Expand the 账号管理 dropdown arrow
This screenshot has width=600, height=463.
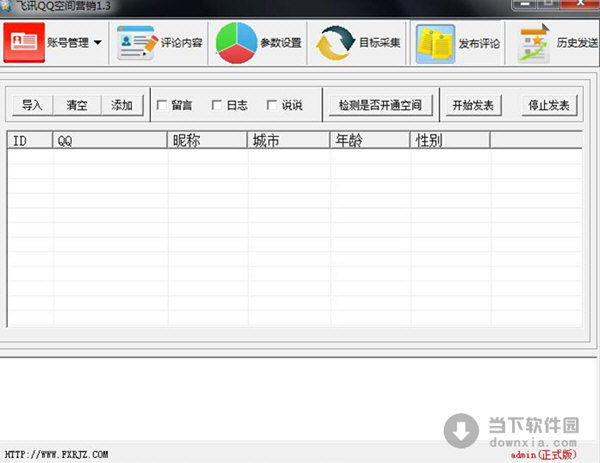coord(97,43)
